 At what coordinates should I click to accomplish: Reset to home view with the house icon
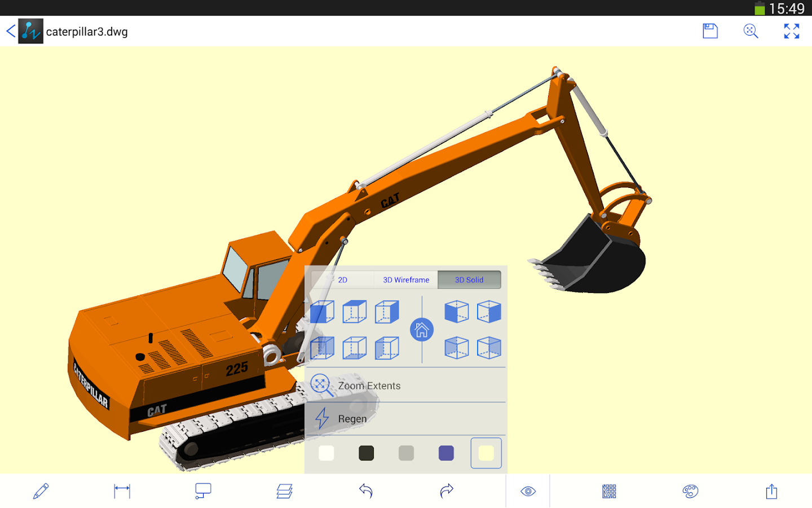(x=422, y=330)
